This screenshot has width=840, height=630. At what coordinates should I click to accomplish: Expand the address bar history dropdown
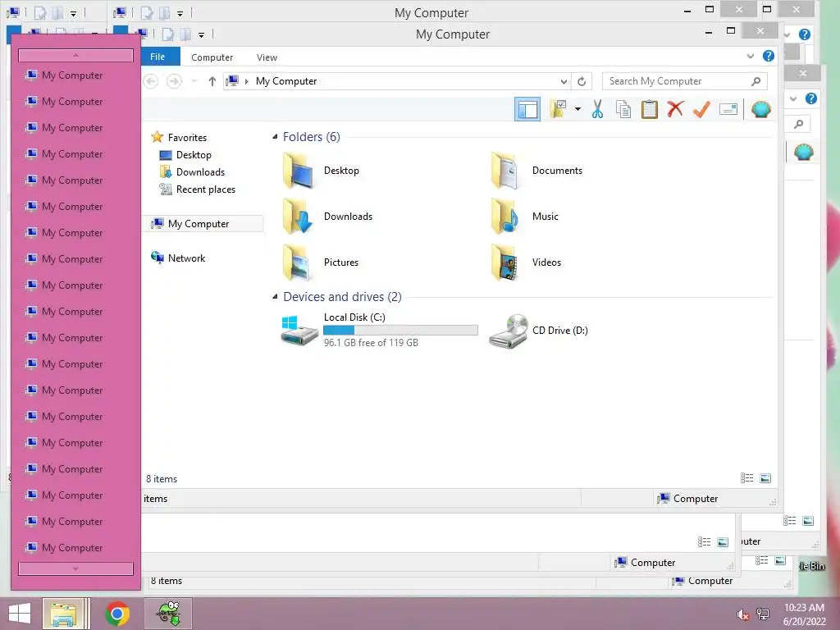564,81
